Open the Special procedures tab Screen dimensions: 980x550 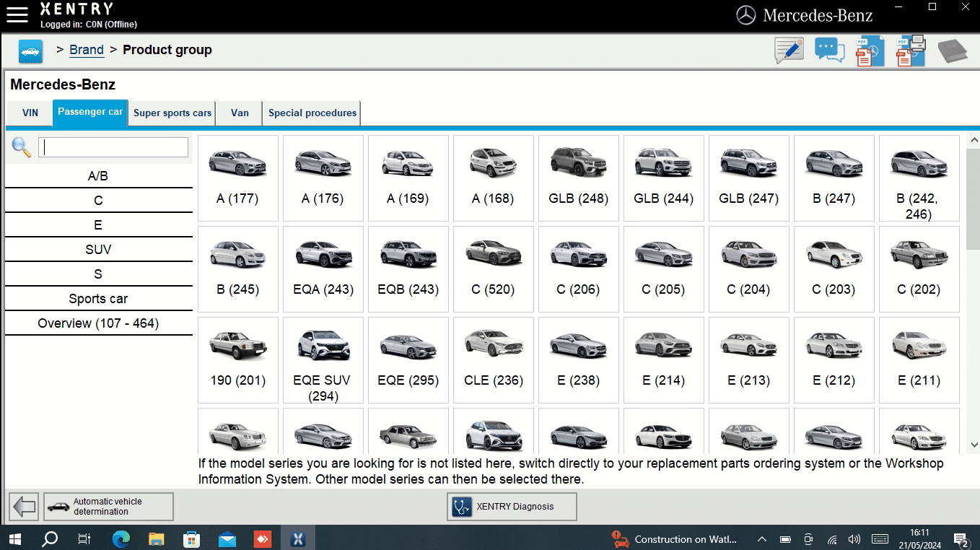(x=312, y=113)
